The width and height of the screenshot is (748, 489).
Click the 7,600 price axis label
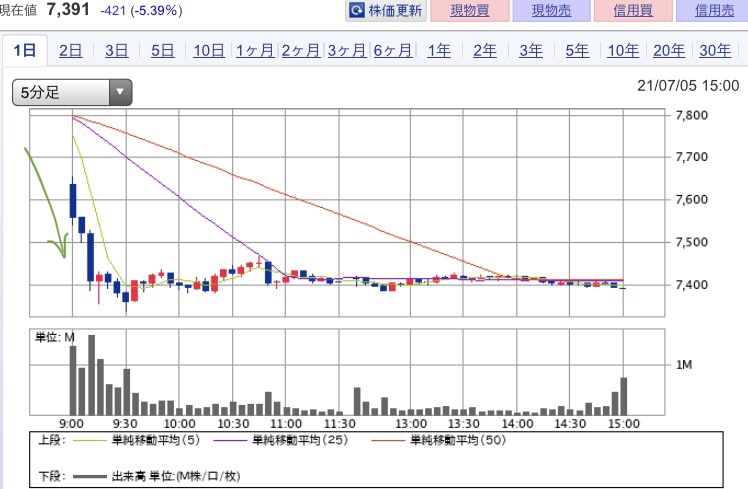pos(692,199)
